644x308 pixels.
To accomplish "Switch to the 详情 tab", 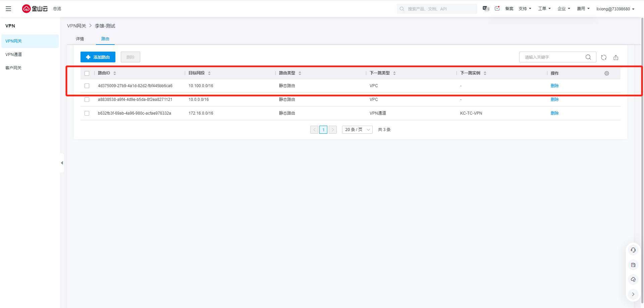I will point(80,39).
